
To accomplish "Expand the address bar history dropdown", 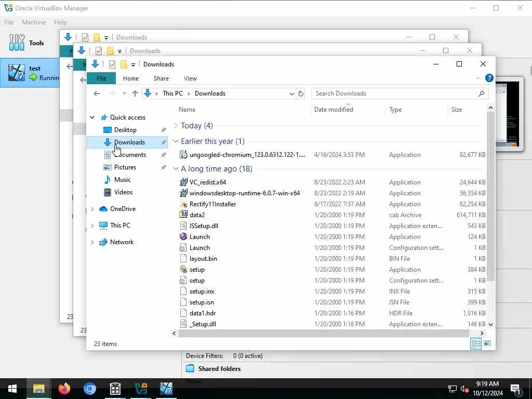I will pyautogui.click(x=291, y=94).
